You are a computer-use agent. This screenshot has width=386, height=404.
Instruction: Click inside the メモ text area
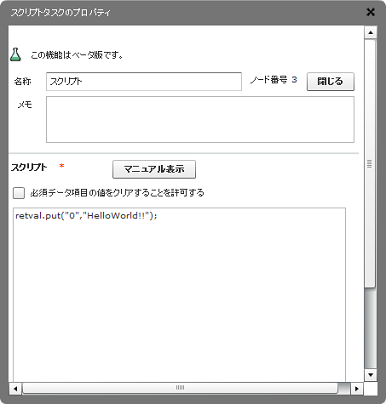click(200, 119)
